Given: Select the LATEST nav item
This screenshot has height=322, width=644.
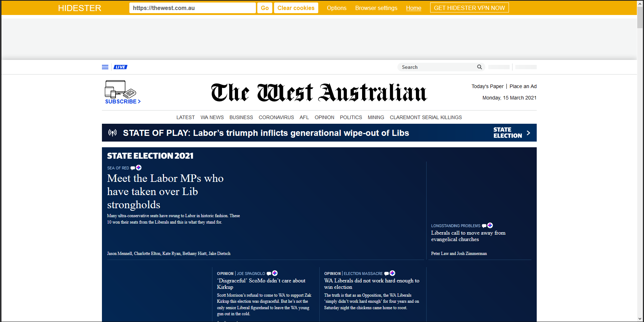Looking at the screenshot, I should tap(185, 117).
